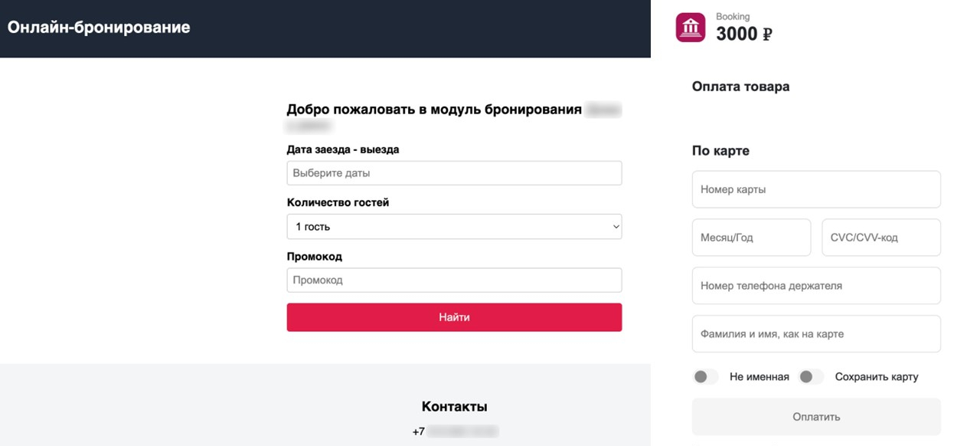Click the 'Контакты' section heading
The width and height of the screenshot is (980, 446).
454,407
